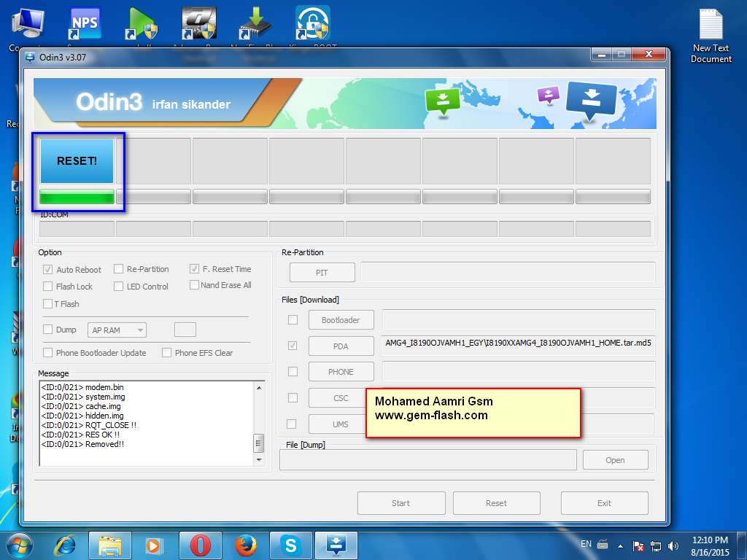Open Skype from the taskbar
This screenshot has height=560, width=747.
point(290,545)
